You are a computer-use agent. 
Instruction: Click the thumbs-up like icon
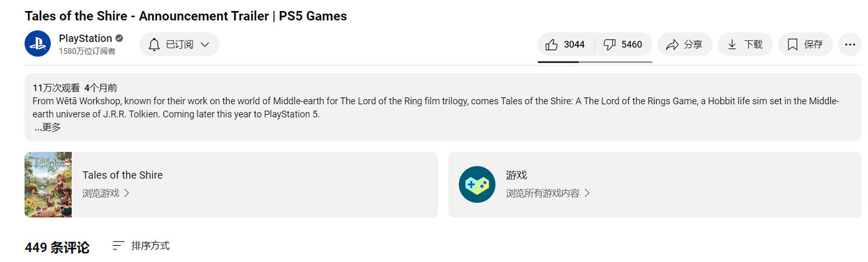click(x=551, y=45)
